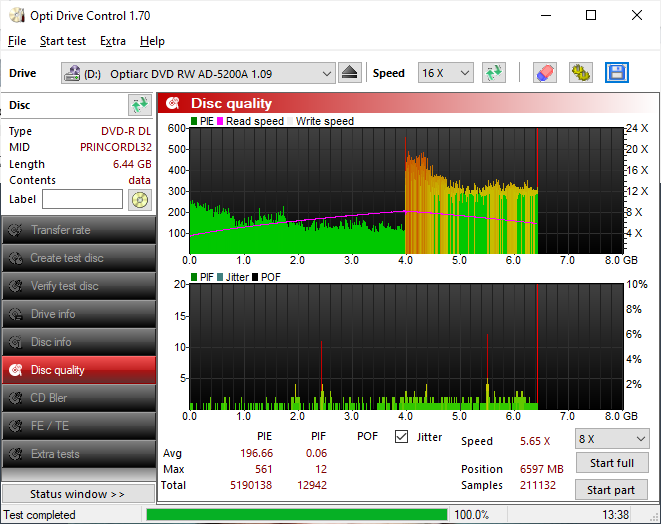Save results with the floppy disk icon
The height and width of the screenshot is (524, 661).
point(617,73)
